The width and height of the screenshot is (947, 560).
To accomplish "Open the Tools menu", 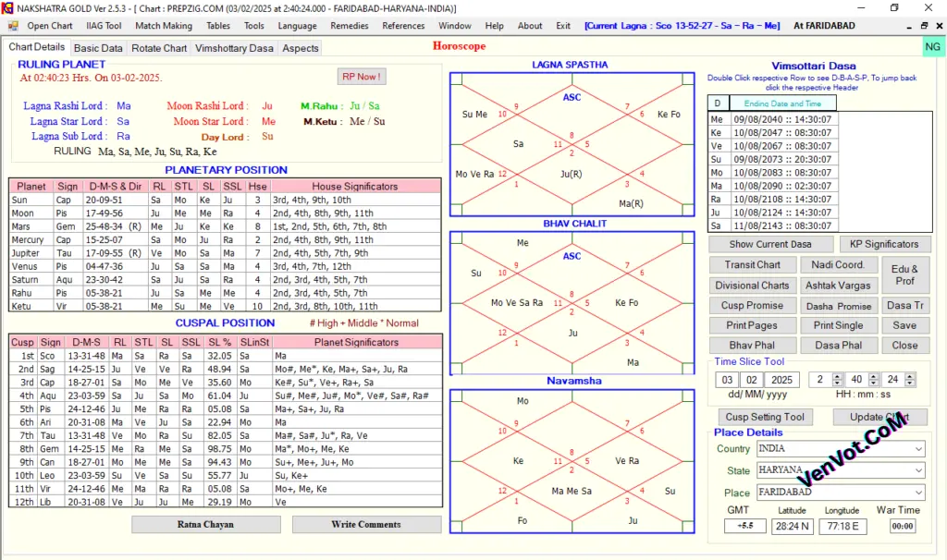I will 253,25.
